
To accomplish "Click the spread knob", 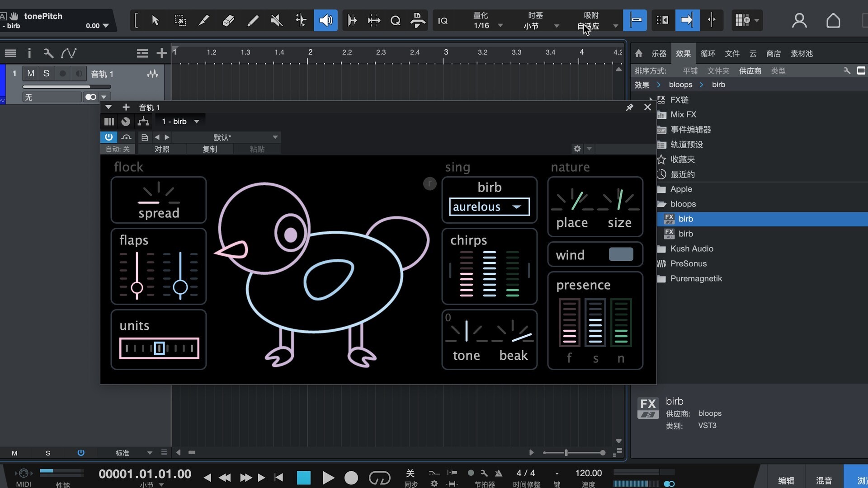I will click(159, 193).
